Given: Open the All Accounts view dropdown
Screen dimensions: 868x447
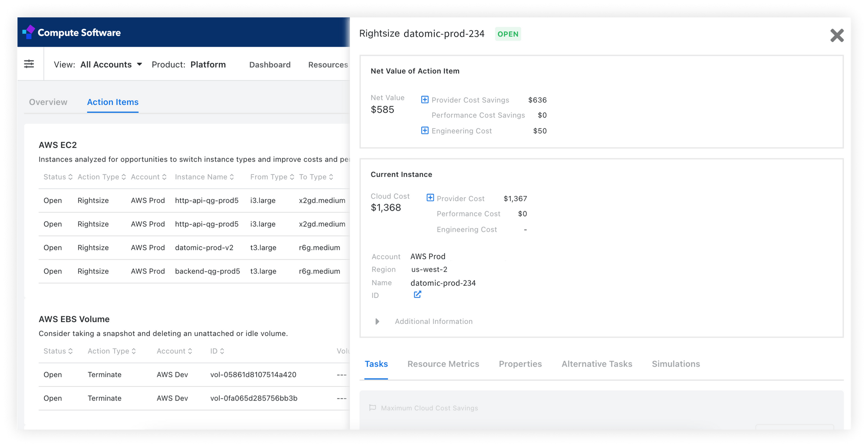Looking at the screenshot, I should (x=111, y=65).
